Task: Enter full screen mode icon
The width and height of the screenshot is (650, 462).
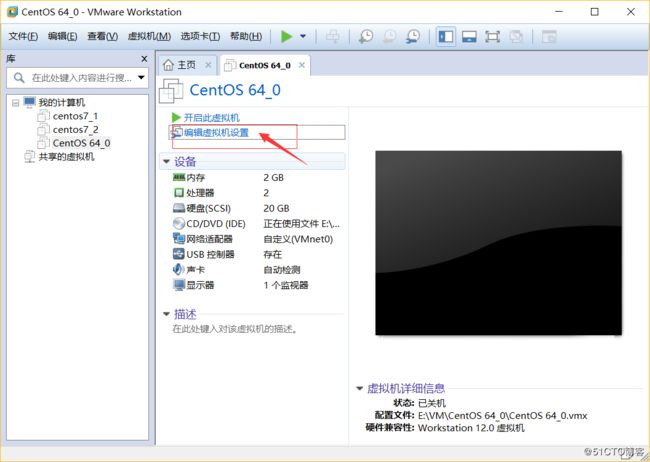Action: point(492,36)
